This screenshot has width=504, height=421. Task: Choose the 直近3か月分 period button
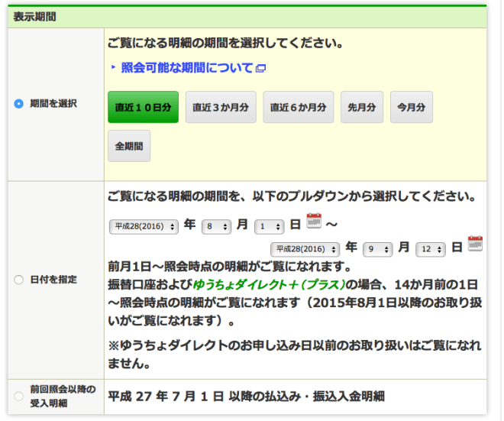[221, 107]
